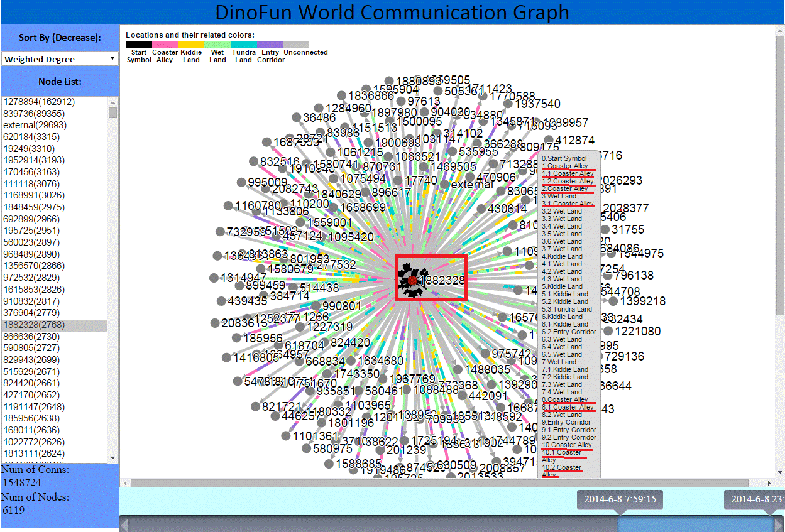Viewport: 785px width, 532px height.
Task: Click the blue selected range on timeline
Action: pyautogui.click(x=694, y=524)
